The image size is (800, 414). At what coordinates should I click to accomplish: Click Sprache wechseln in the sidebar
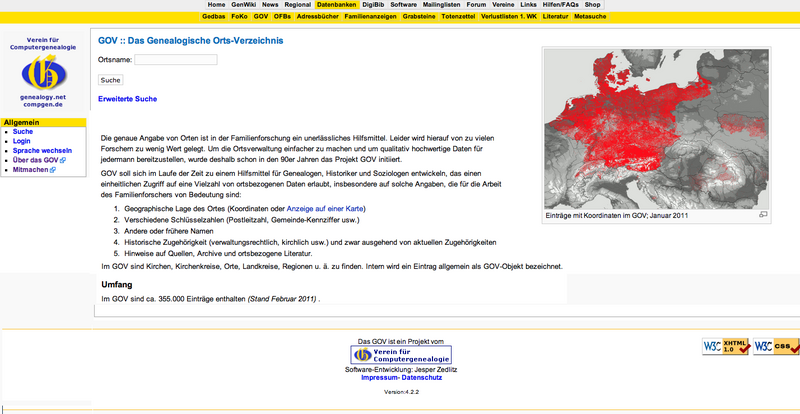[x=42, y=150]
